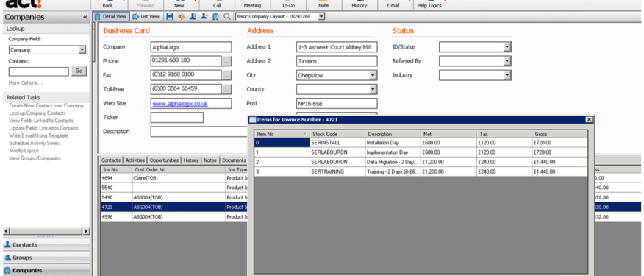Click the Post code field NP16 6SE

pyautogui.click(x=337, y=104)
